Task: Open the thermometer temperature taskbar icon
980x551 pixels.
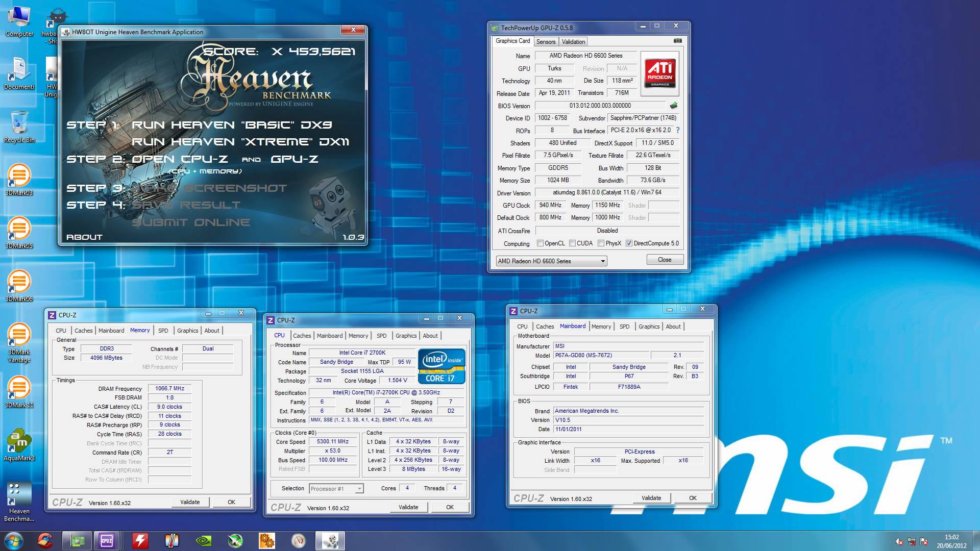Action: pos(171,541)
